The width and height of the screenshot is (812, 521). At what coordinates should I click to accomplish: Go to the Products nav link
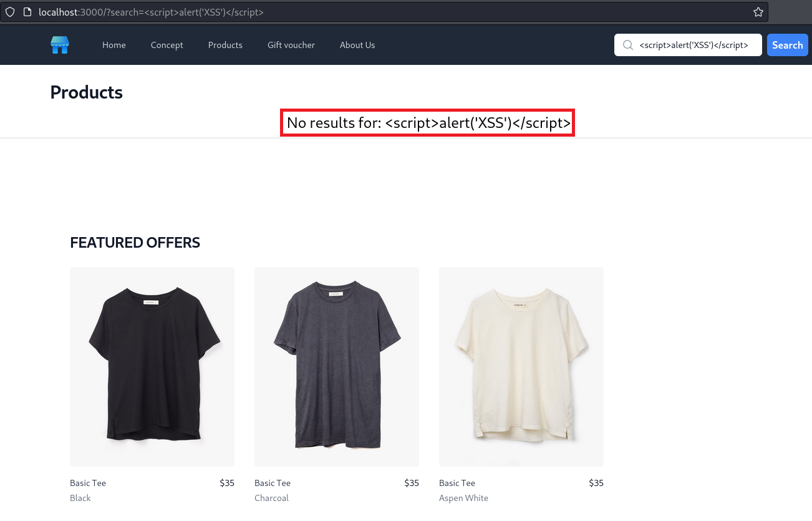225,45
